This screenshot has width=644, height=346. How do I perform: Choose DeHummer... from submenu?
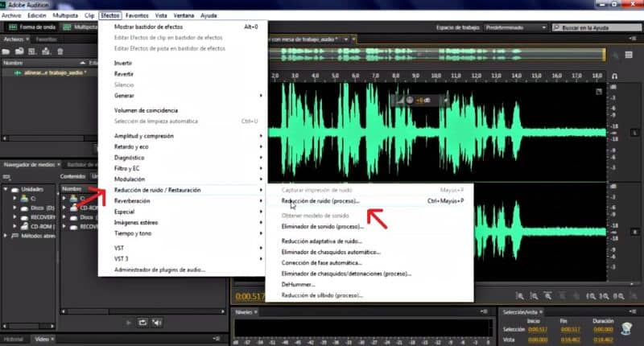coord(369,284)
